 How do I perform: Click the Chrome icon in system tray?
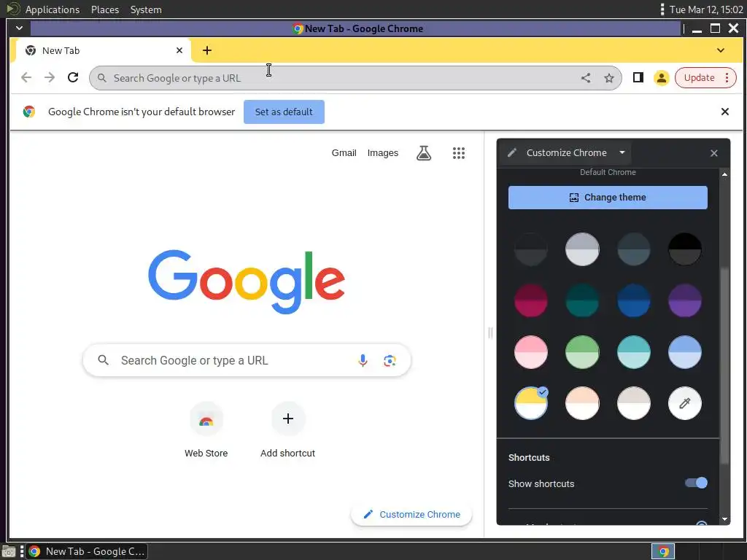[662, 551]
